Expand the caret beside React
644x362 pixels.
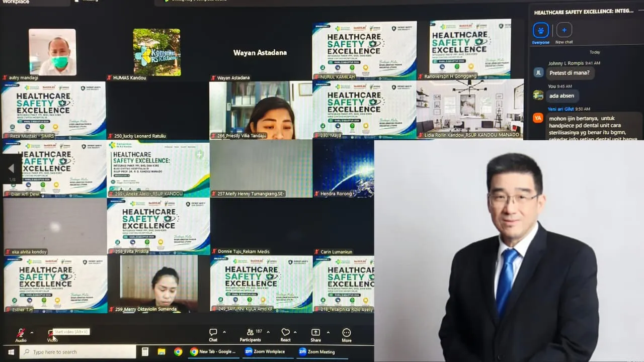[x=295, y=332]
